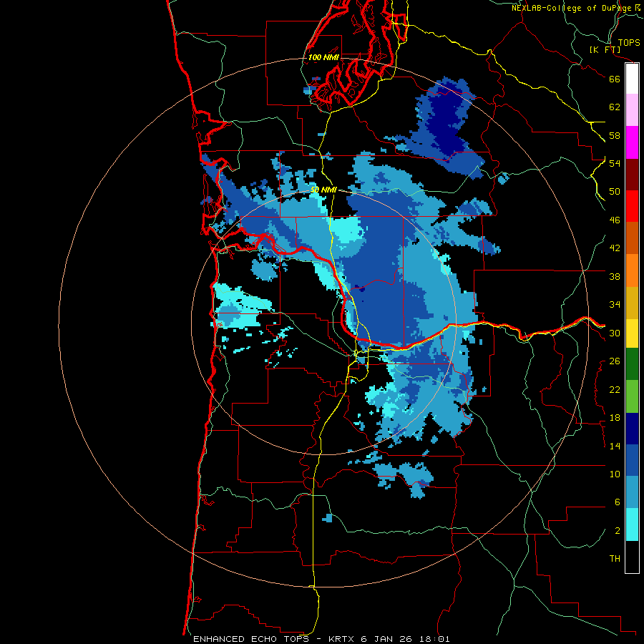This screenshot has width=644, height=644.
Task: Click the dark red 54 kft swatch
Action: (632, 174)
